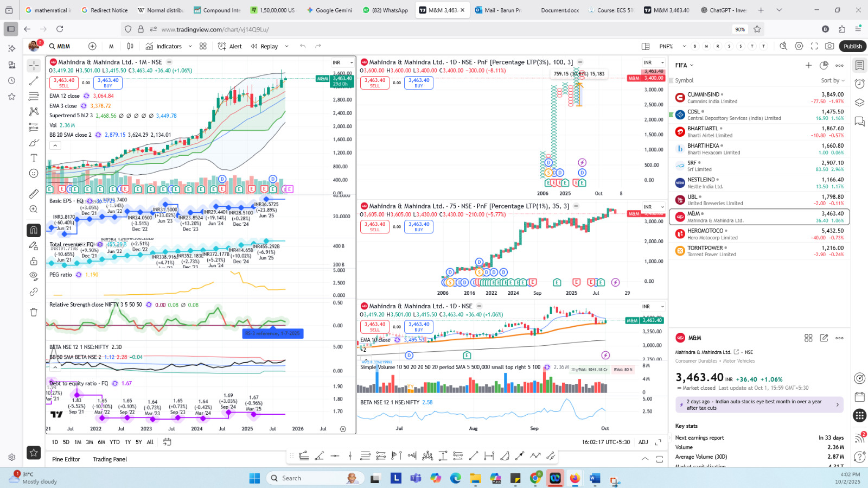Screen dimensions: 868x488
Task: Select CUMMINSIND in the watchlist
Action: [759, 98]
